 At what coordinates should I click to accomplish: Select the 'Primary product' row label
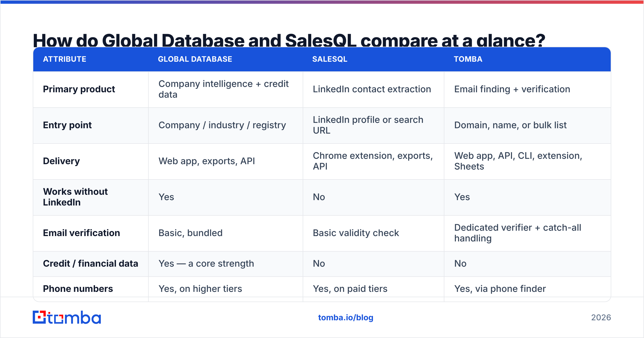tap(79, 89)
